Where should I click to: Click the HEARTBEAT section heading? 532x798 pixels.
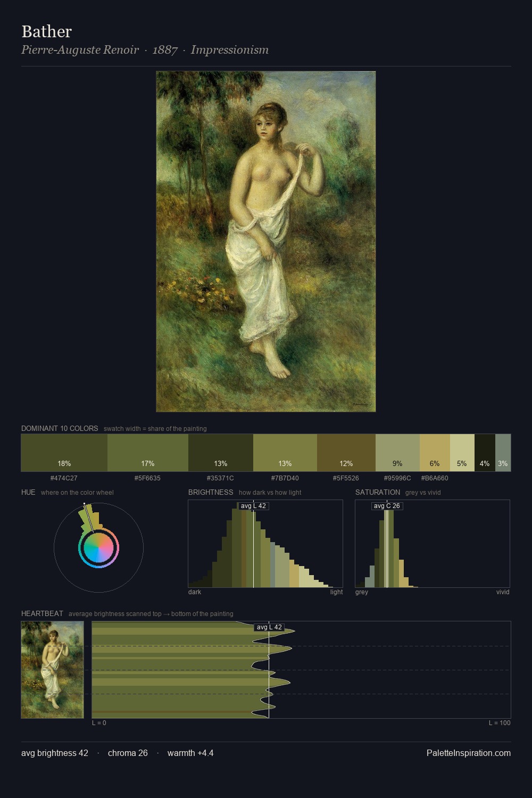point(42,614)
